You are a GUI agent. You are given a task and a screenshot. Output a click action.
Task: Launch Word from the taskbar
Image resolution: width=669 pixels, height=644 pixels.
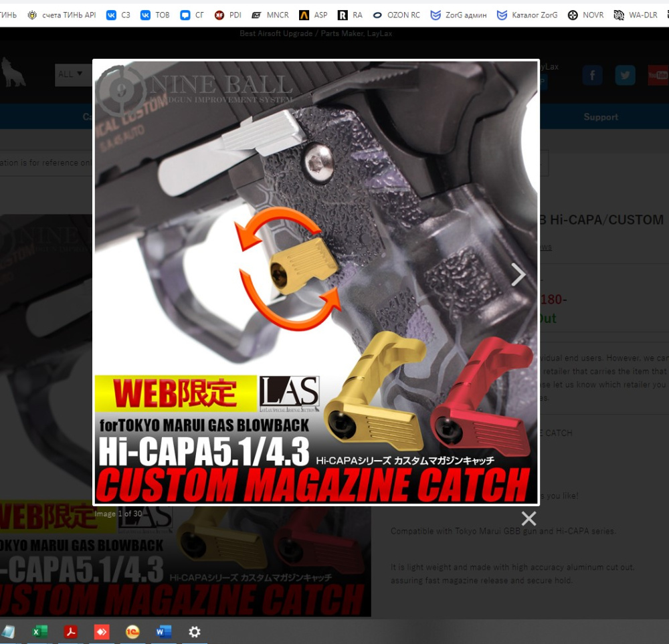(x=163, y=632)
